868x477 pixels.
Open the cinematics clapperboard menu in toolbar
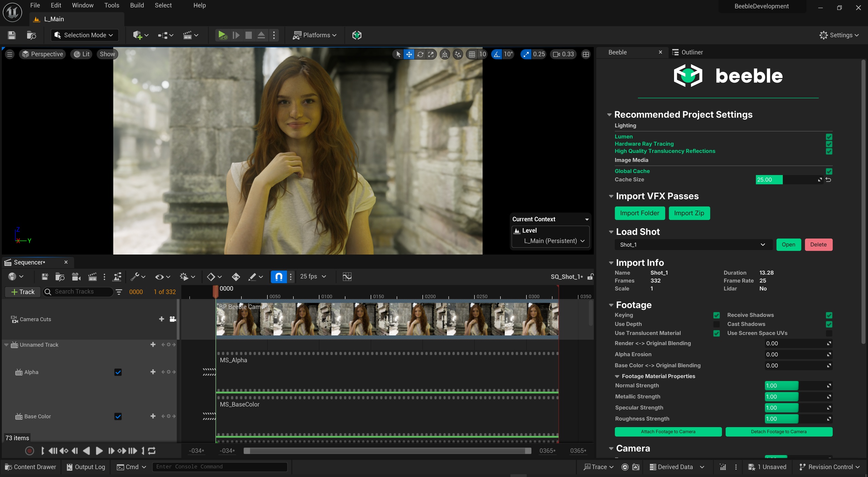191,35
